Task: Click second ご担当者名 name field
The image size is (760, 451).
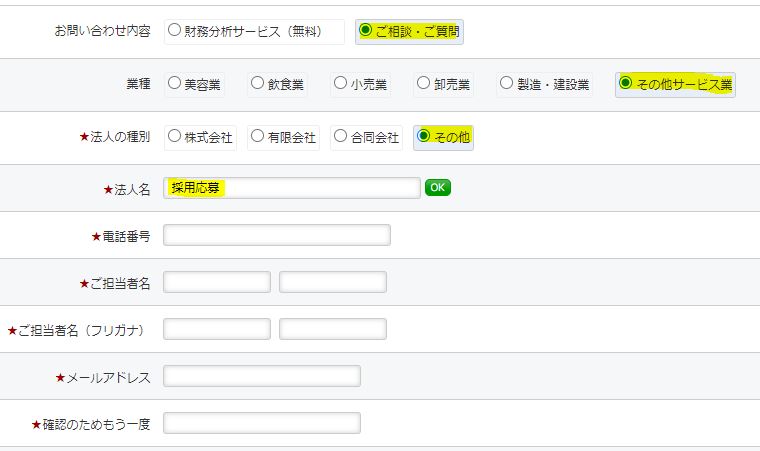Action: [333, 282]
